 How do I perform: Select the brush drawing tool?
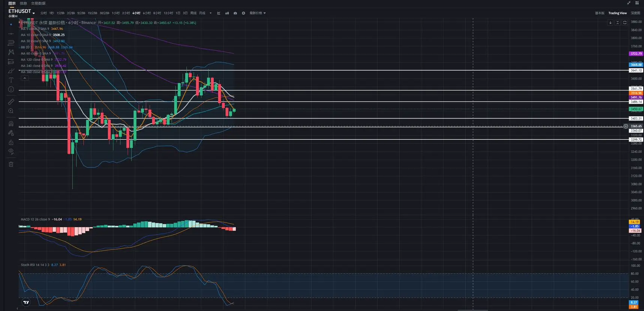tap(11, 71)
